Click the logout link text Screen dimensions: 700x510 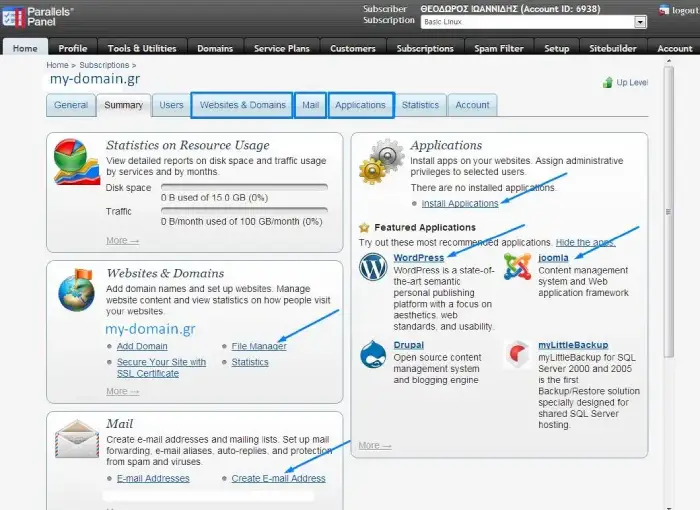685,11
